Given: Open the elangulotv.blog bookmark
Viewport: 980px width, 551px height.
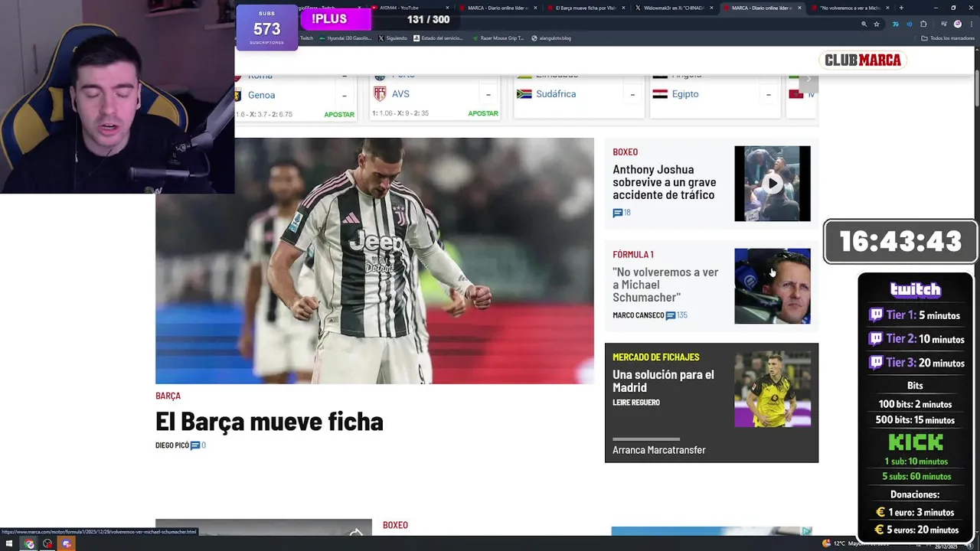Looking at the screenshot, I should [x=551, y=38].
